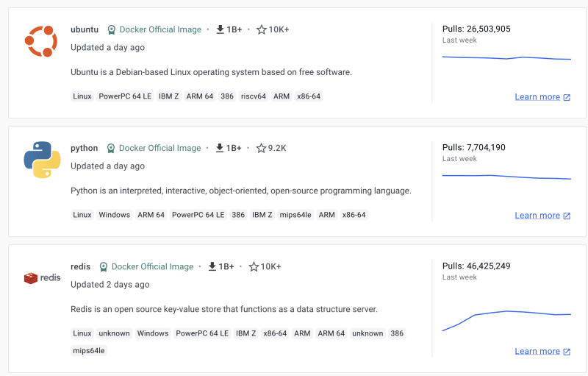Click the external link icon in redis card

tap(567, 352)
